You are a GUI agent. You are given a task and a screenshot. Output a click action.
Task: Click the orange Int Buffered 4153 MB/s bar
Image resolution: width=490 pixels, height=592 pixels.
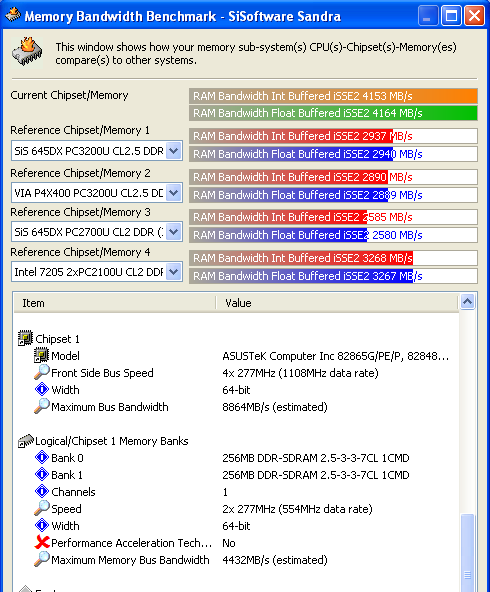tap(333, 96)
